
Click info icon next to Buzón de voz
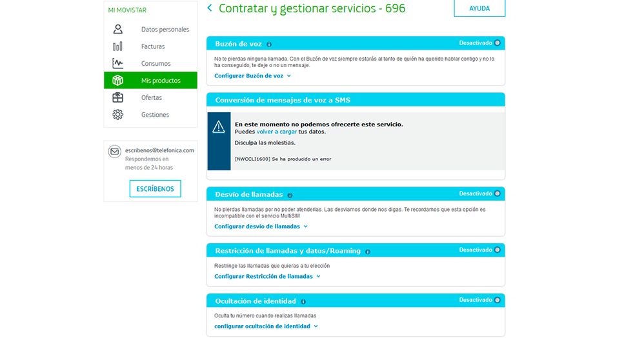pos(269,45)
